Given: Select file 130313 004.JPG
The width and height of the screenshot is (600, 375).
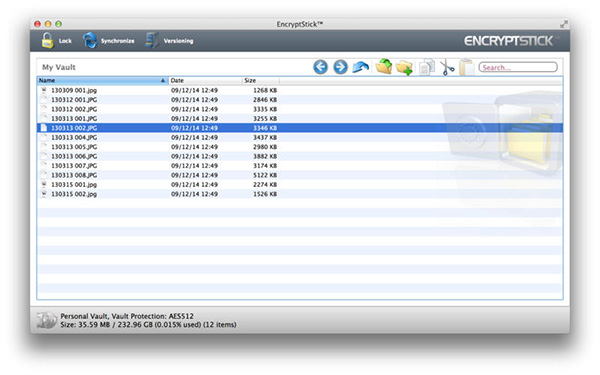Looking at the screenshot, I should [x=74, y=137].
